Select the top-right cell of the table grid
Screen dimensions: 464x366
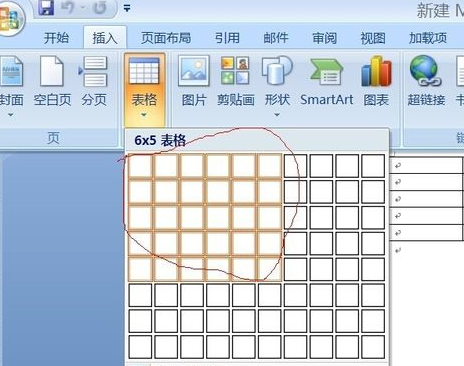coord(373,166)
